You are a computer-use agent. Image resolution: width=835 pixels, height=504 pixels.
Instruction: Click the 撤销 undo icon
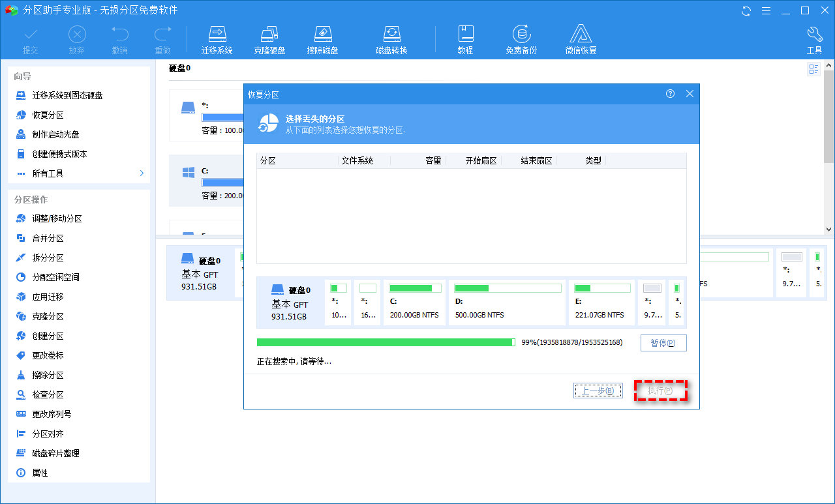tap(119, 38)
